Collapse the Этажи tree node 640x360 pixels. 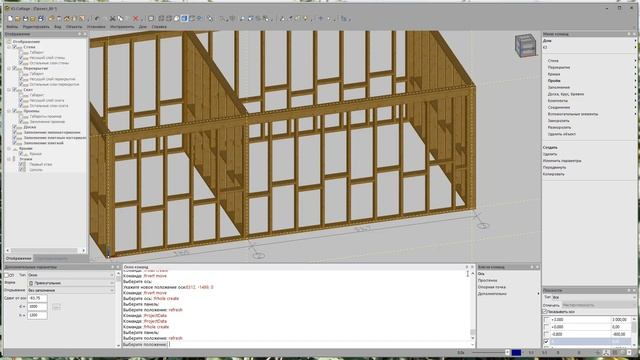[x=9, y=159]
